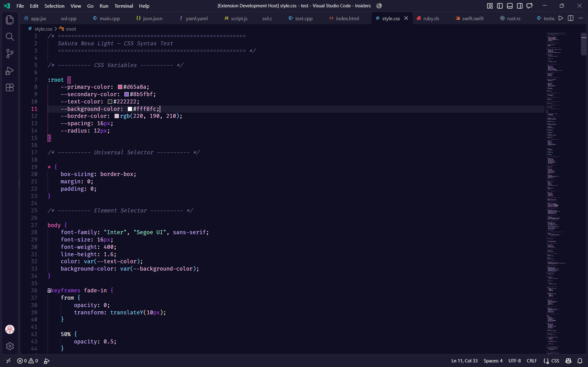Click the Run file play icon
This screenshot has width=588, height=367.
click(561, 18)
